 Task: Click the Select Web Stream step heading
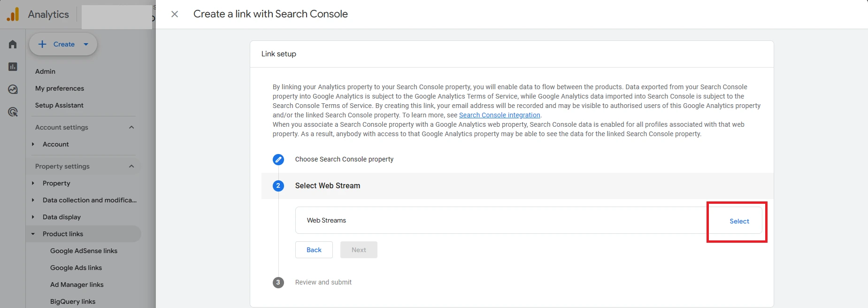tap(328, 185)
